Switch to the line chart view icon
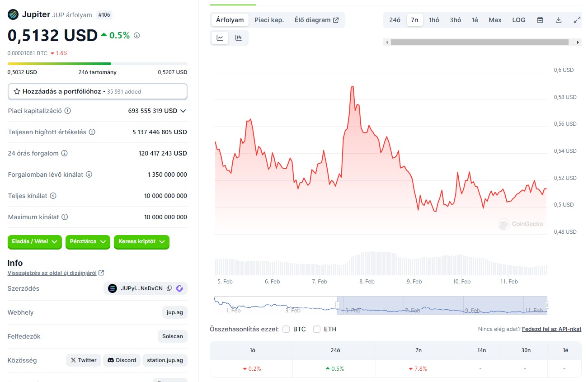 point(220,38)
